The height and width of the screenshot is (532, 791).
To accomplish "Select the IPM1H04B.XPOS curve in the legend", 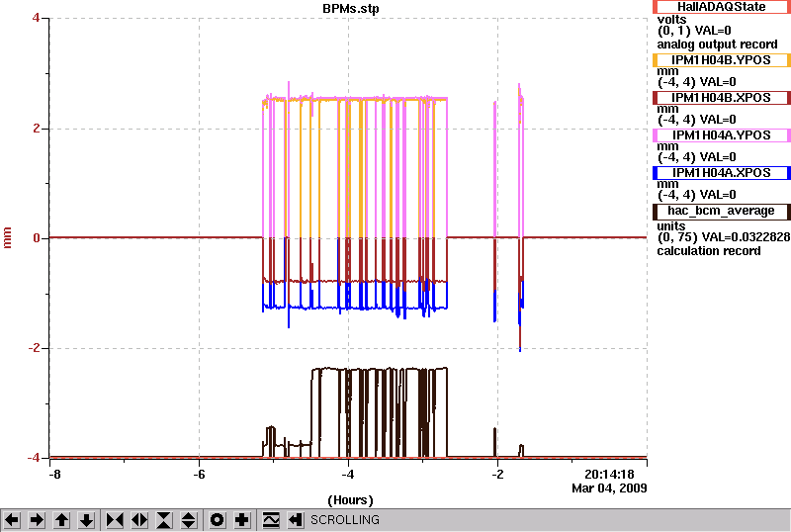I will pyautogui.click(x=722, y=98).
